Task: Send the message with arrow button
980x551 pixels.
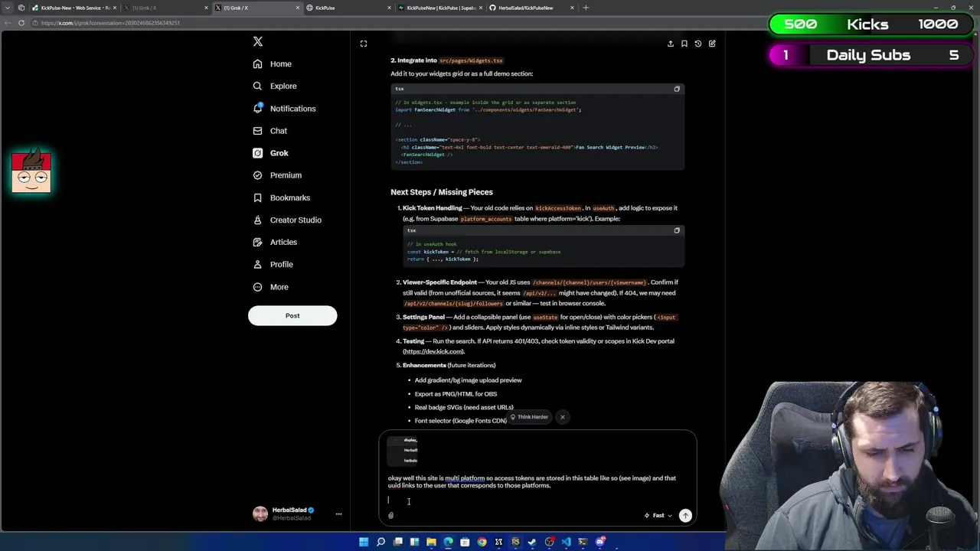Action: point(685,515)
